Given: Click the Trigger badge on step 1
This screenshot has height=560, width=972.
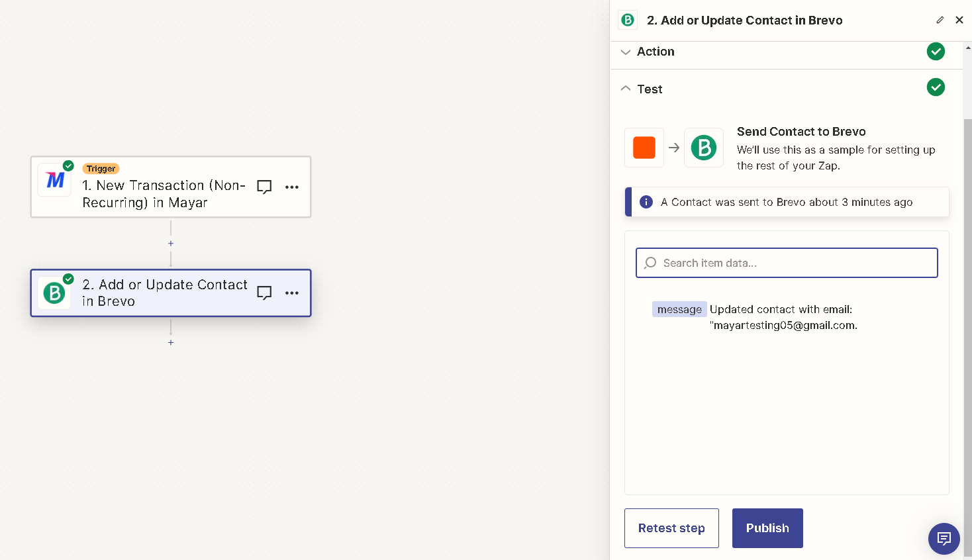Looking at the screenshot, I should pyautogui.click(x=101, y=169).
